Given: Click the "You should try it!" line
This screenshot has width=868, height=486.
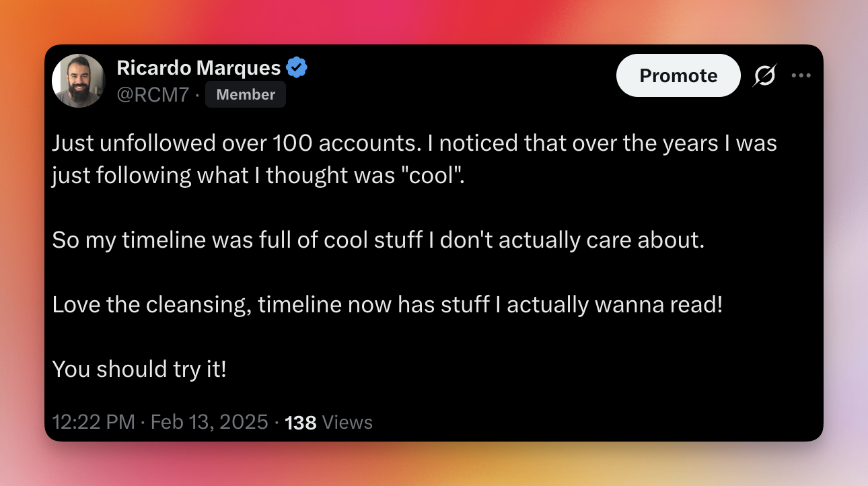Looking at the screenshot, I should [x=139, y=369].
